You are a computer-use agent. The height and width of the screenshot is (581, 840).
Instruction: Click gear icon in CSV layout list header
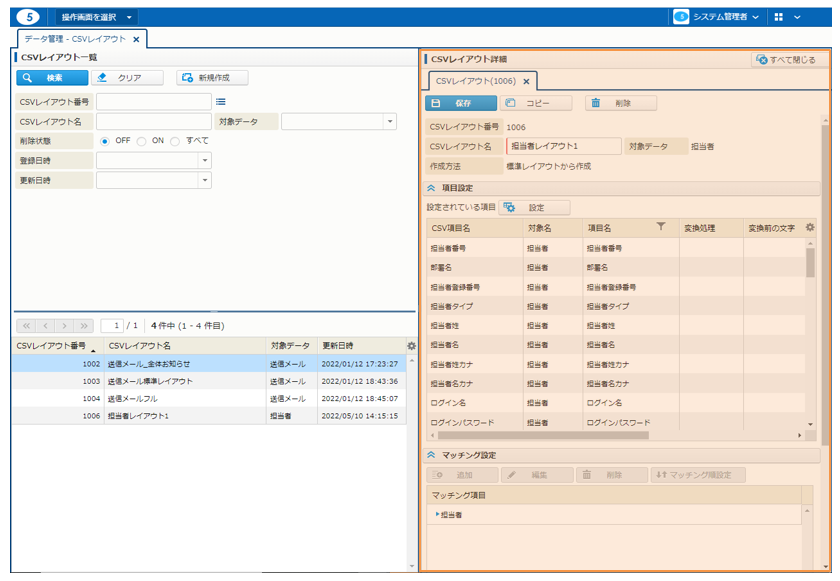pos(411,345)
